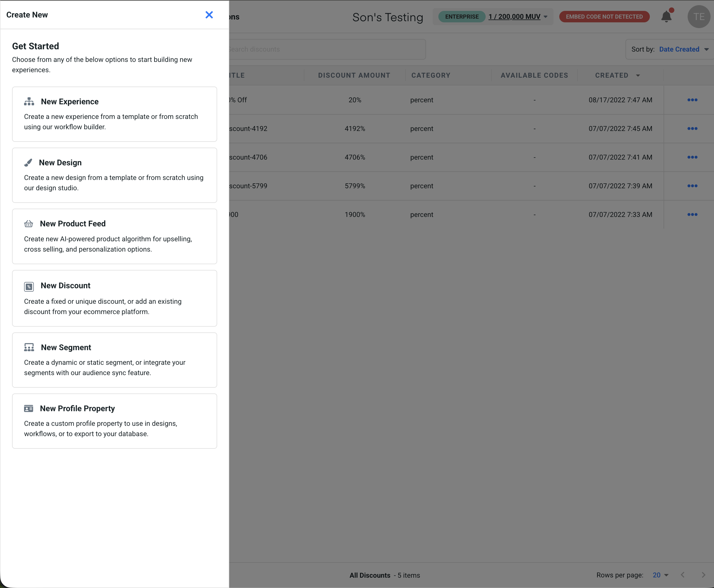This screenshot has width=714, height=588.
Task: Click the New Profile Property title
Action: tap(77, 409)
